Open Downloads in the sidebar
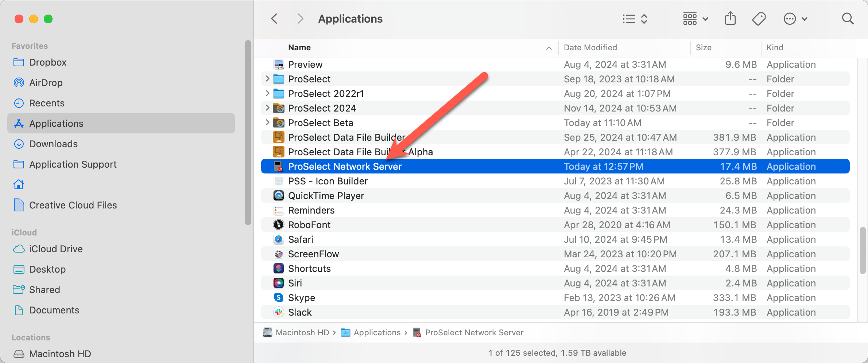This screenshot has width=868, height=363. (53, 144)
